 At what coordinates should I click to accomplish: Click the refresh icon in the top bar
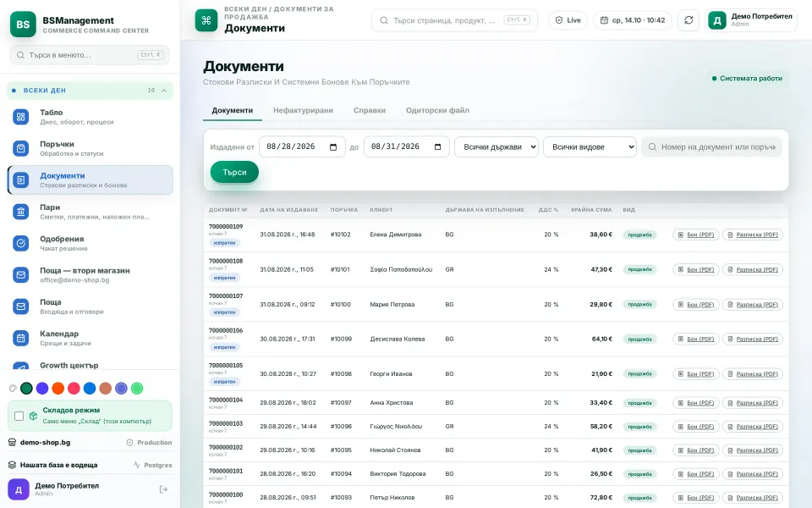click(689, 20)
